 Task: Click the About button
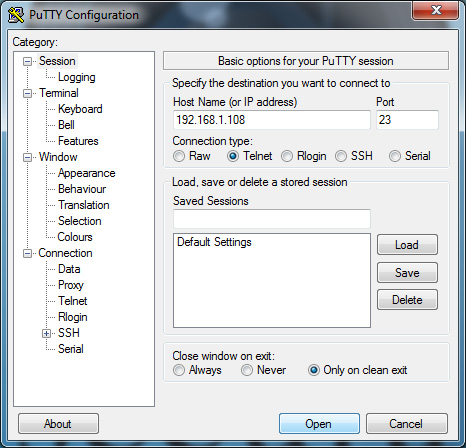(58, 424)
